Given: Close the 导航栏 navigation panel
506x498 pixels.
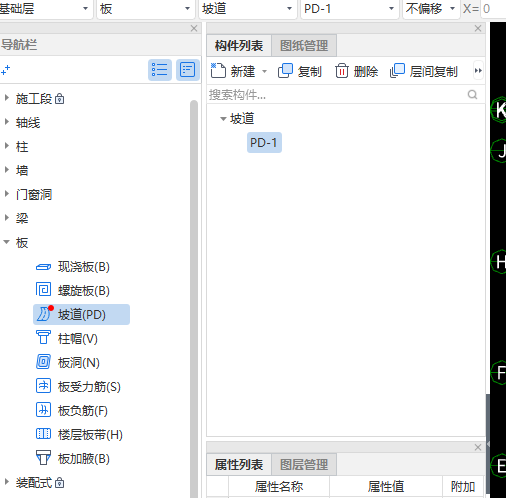Looking at the screenshot, I should 194,29.
